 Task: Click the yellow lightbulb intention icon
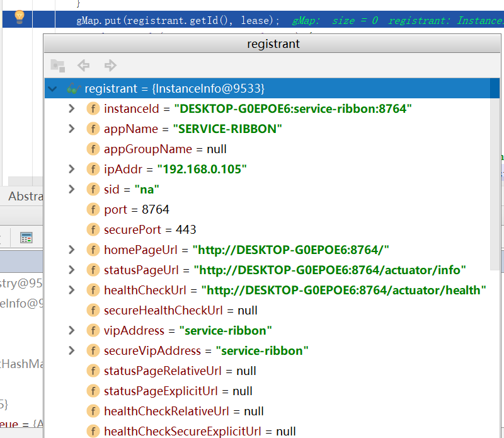pos(20,17)
